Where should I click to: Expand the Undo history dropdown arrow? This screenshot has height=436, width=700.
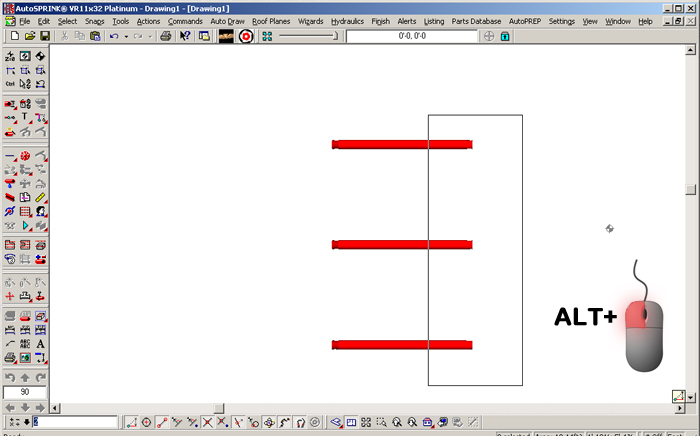(125, 36)
